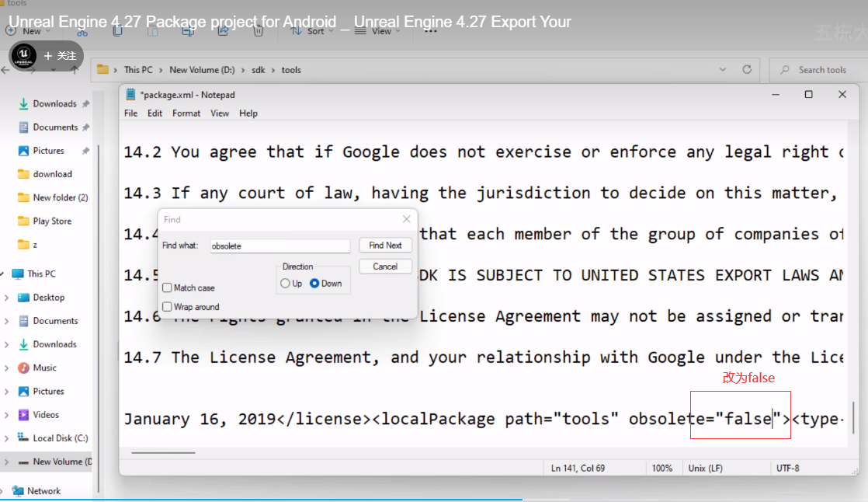Click the Find what text field
The width and height of the screenshot is (868, 502).
pyautogui.click(x=280, y=246)
